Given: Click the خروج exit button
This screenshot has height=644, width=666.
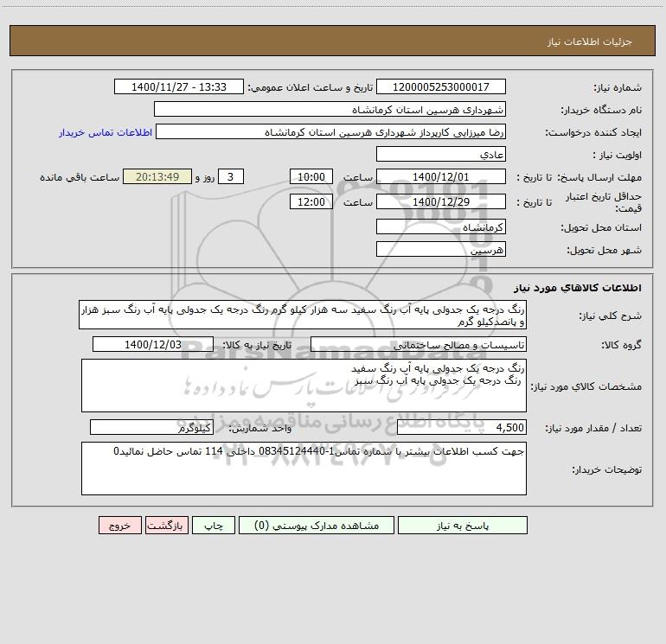Looking at the screenshot, I should [119, 525].
